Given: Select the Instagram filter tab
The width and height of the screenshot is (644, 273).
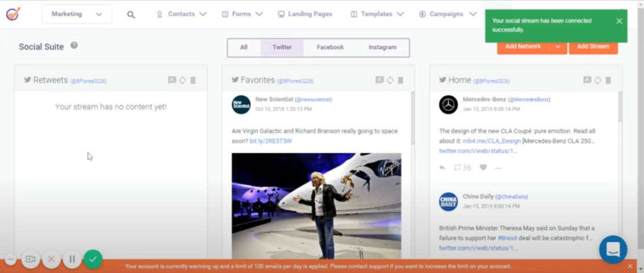Looking at the screenshot, I should click(x=382, y=47).
